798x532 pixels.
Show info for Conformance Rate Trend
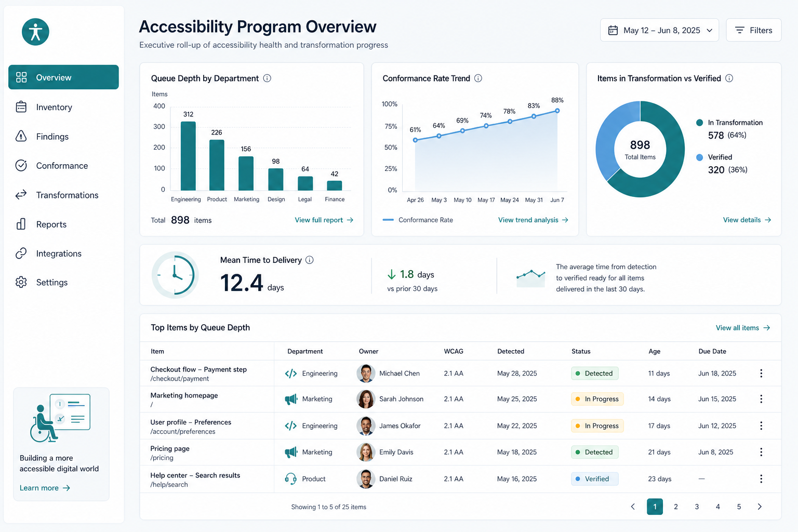478,78
